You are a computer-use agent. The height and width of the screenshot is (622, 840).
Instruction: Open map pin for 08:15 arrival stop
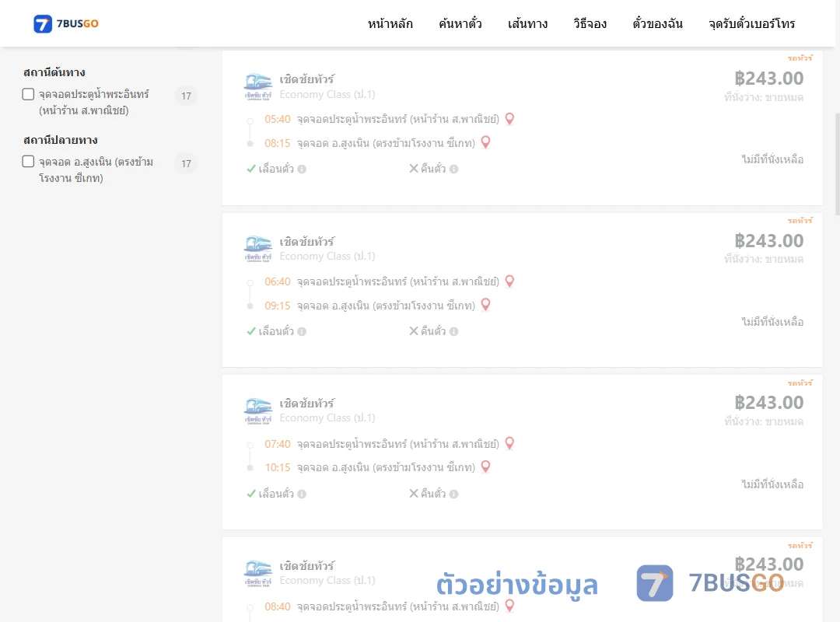[x=485, y=142]
